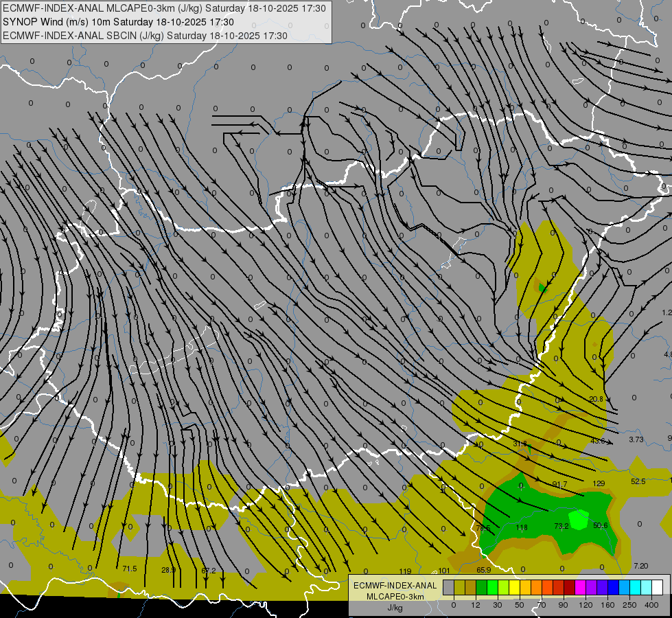Click the gray swatch in the MLCAPE legend
This screenshot has height=618, width=672.
tap(449, 588)
